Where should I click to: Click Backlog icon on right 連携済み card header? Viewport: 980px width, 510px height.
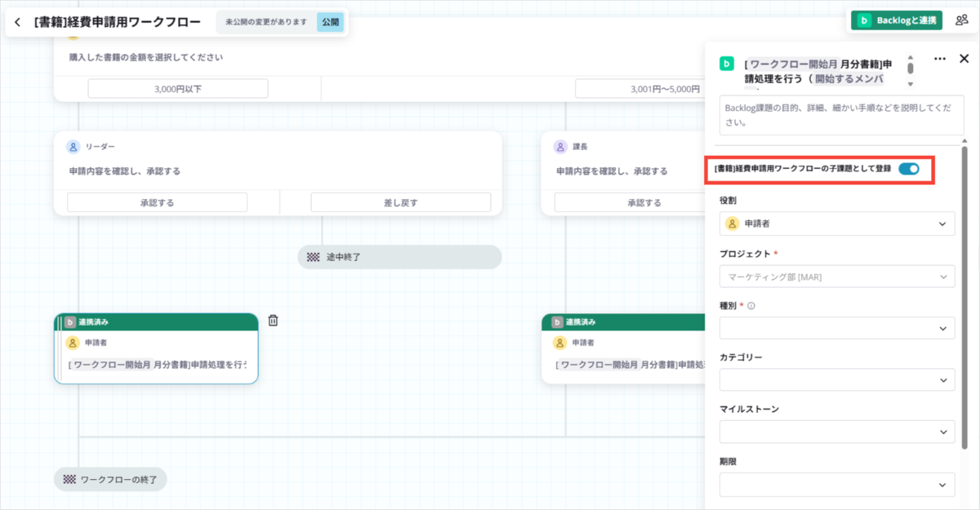tap(558, 322)
